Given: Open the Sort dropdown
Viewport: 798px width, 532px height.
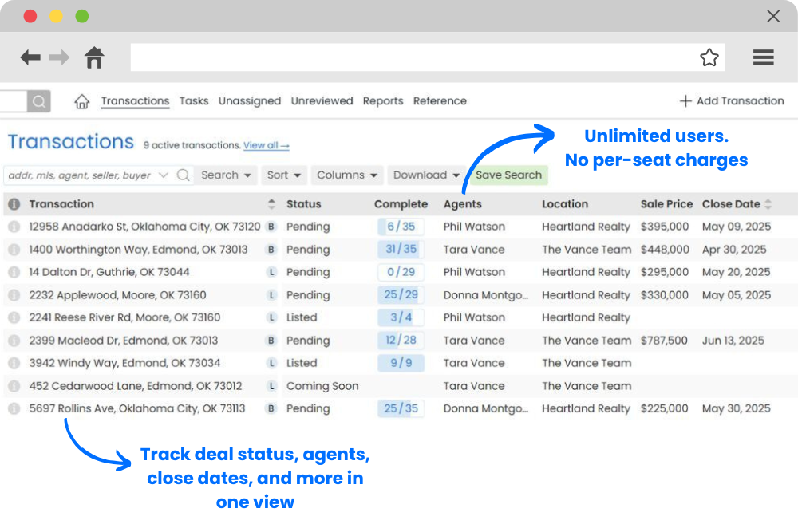Looking at the screenshot, I should 284,175.
